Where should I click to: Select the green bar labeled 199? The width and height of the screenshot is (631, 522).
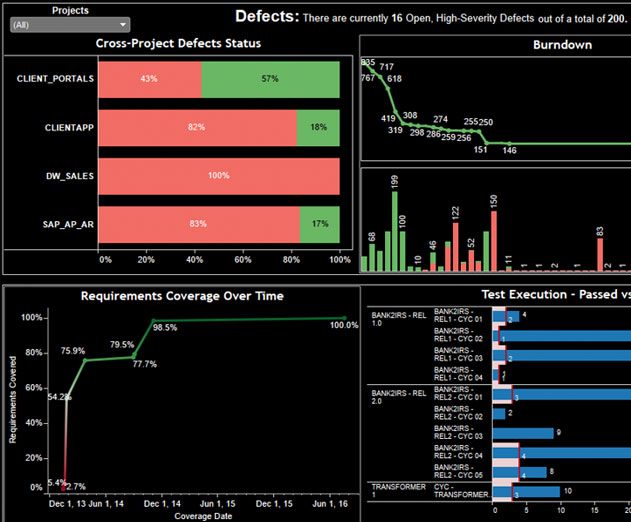pos(395,231)
